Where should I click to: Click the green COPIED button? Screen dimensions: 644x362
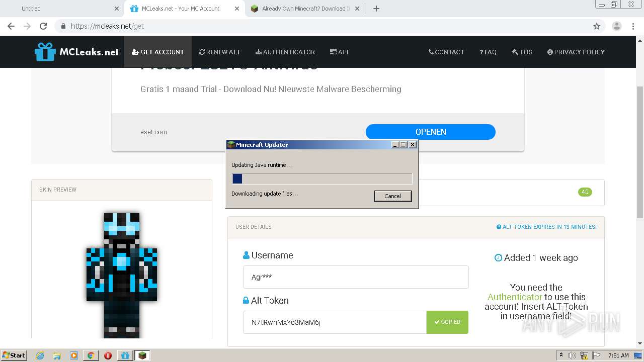click(447, 322)
